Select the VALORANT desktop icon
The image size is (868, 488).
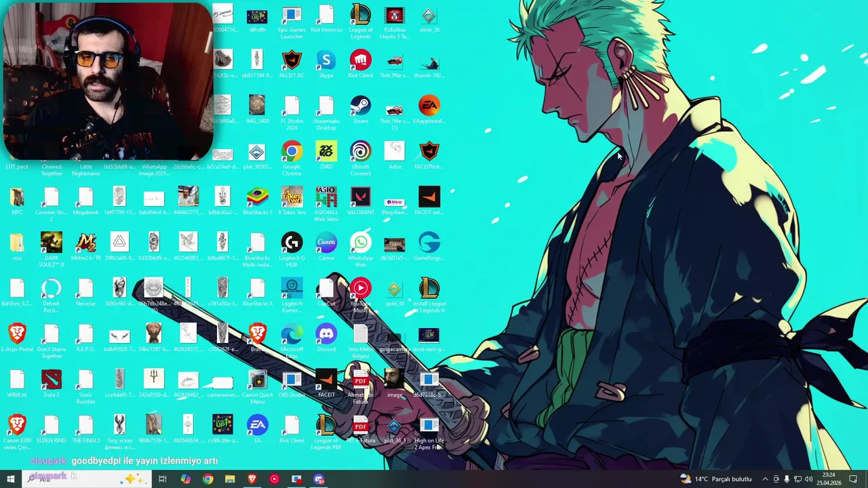[x=360, y=201]
